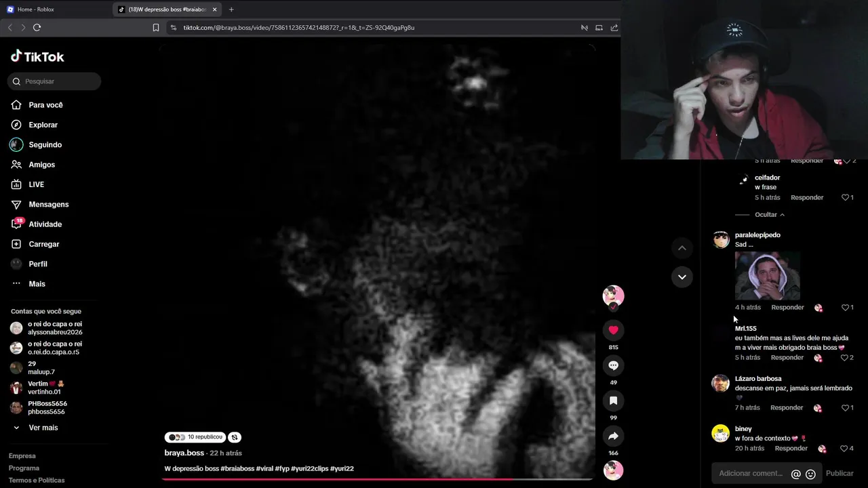Like Lázaro barbosa's comment
The width and height of the screenshot is (868, 488).
point(846,408)
